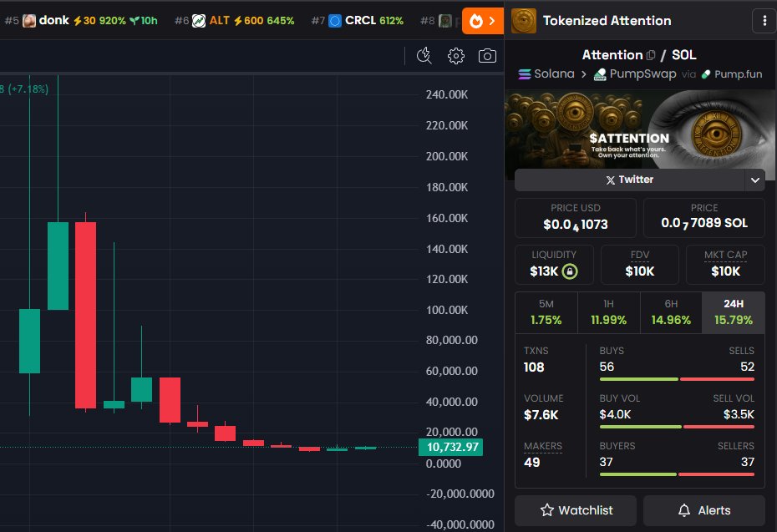Expand the social links chevron beside Twitter

[x=754, y=180]
